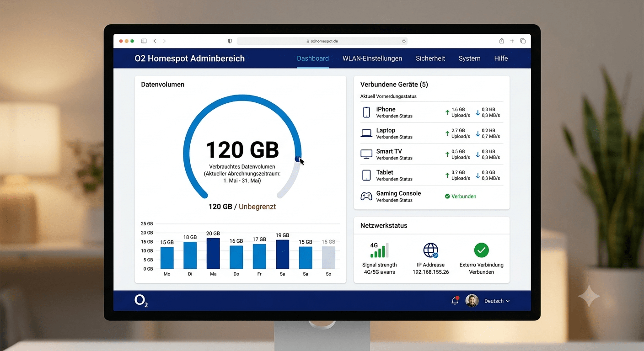
Task: Click the green upload arrow in the iPhone row
Action: [447, 112]
